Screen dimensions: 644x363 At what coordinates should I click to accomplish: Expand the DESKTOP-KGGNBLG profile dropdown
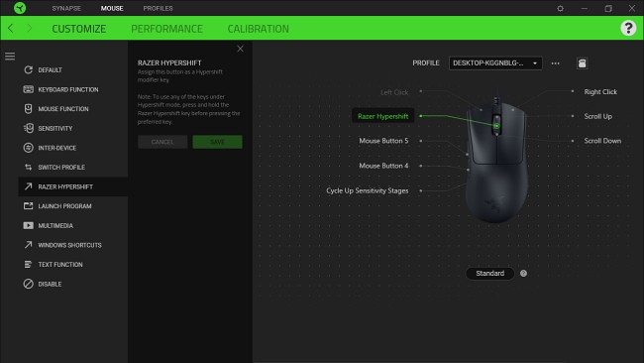[x=495, y=62]
